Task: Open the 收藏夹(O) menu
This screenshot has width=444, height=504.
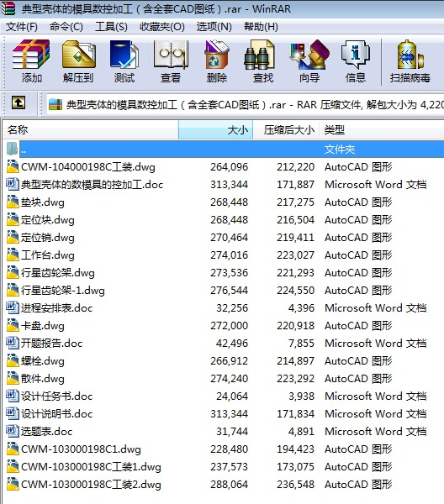Action: pos(162,27)
